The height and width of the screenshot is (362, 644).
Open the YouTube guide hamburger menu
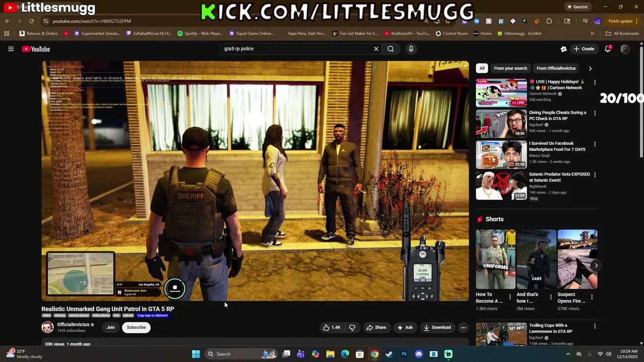[x=11, y=49]
